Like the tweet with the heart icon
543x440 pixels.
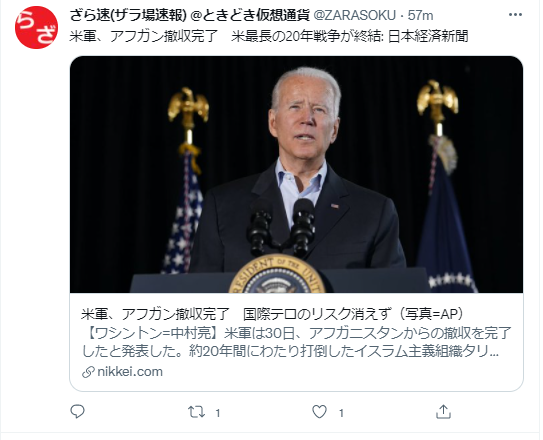(x=319, y=412)
